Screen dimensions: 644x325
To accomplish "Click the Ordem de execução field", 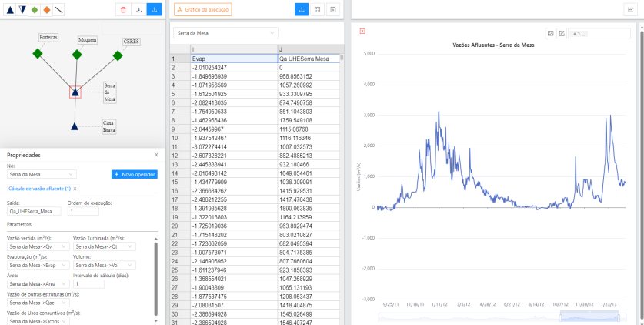I will [x=83, y=211].
